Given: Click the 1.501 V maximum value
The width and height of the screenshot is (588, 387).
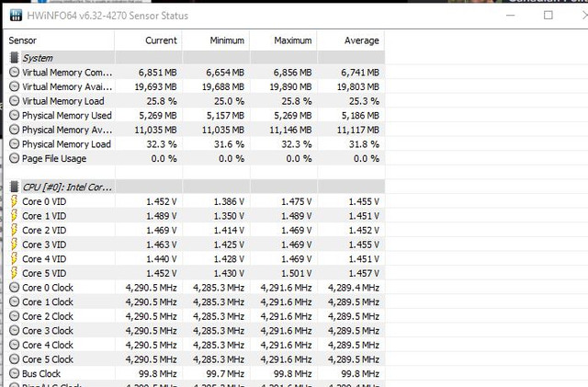Looking at the screenshot, I should coord(296,273).
